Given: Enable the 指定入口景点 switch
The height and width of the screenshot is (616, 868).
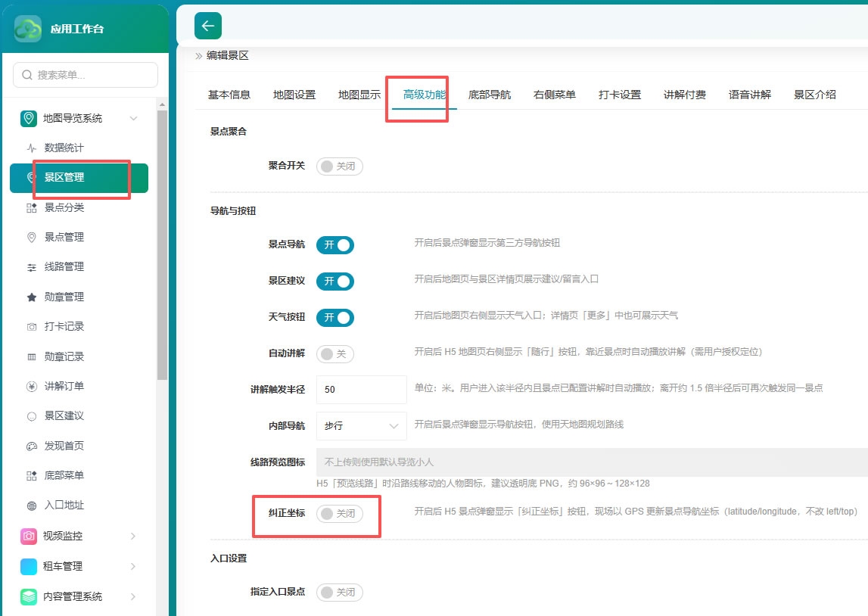Looking at the screenshot, I should (339, 593).
